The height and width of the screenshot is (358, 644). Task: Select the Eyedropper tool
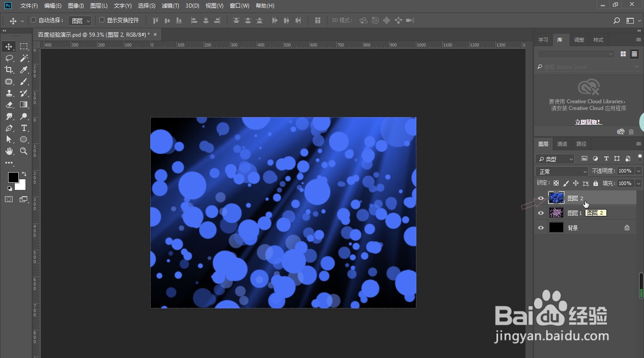click(x=24, y=70)
